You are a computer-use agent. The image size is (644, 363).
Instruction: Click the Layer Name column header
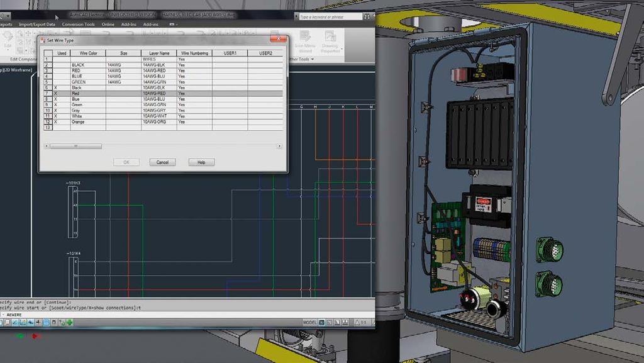159,53
